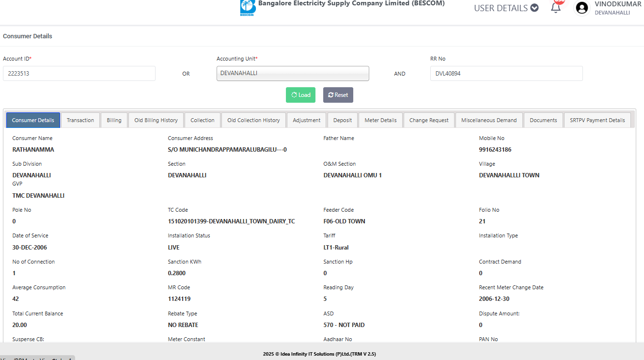Image resolution: width=644 pixels, height=360 pixels.
Task: Select the Old Billing History tab
Action: (156, 120)
